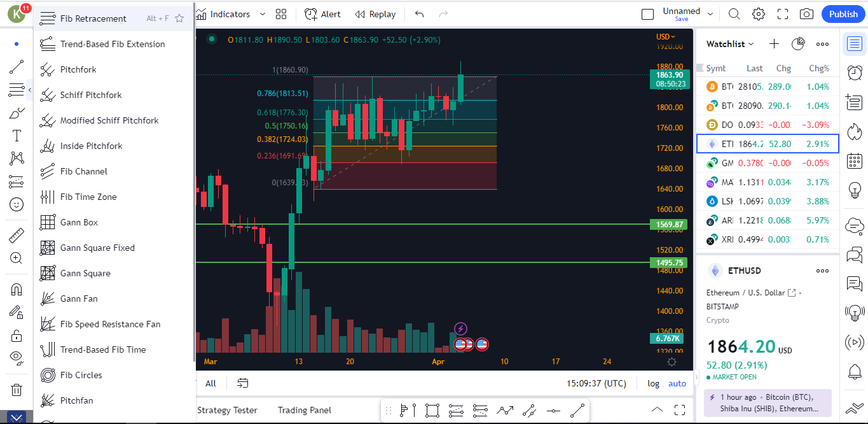Screen dimensions: 868x424
Task: Take a chart snapshot with camera icon
Action: click(x=806, y=14)
